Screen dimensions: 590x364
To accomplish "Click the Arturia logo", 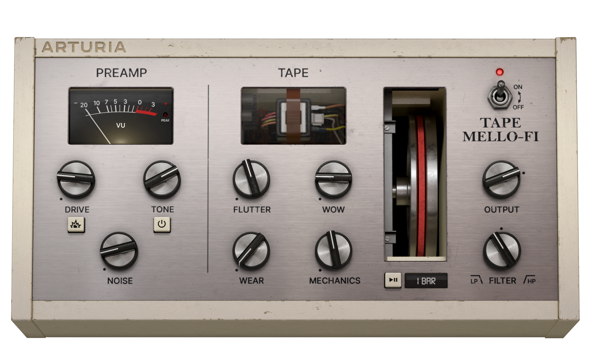I will pos(84,47).
